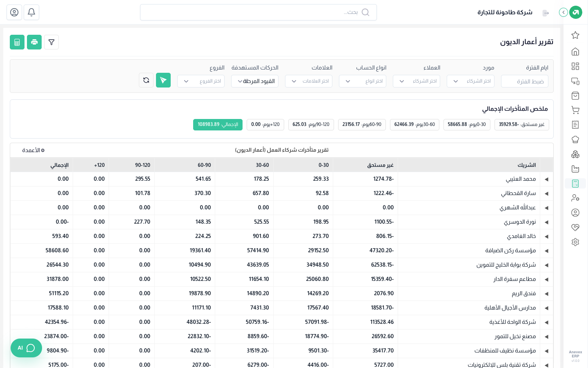This screenshot has width=588, height=368.
Task: Open the notifications bell
Action: coord(31,12)
